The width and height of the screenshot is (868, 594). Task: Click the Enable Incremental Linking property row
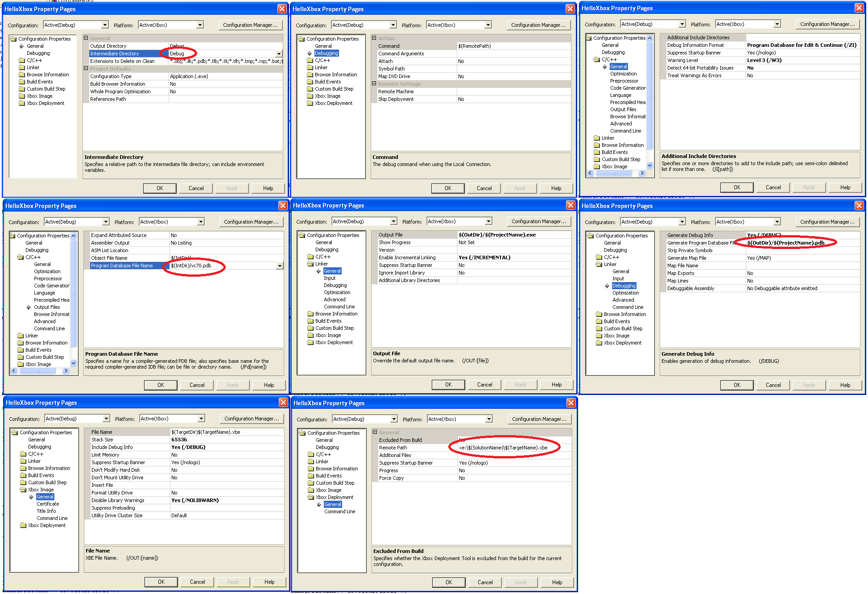tap(471, 258)
